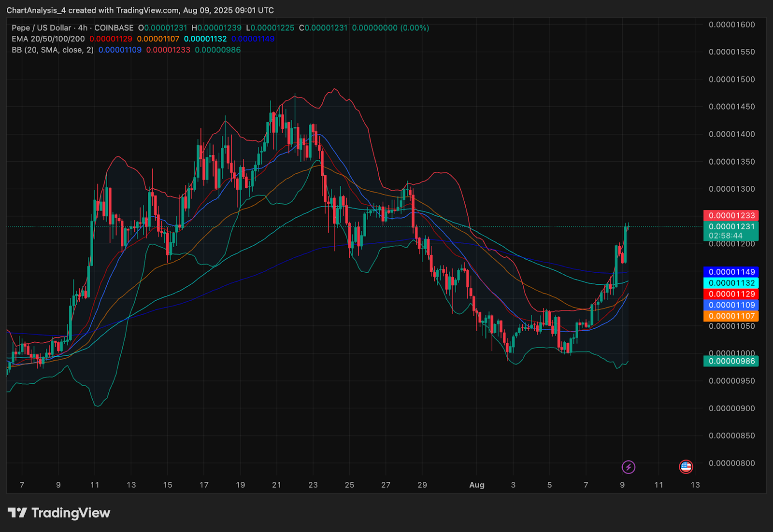Click the 4h timeframe in chart header

point(83,28)
